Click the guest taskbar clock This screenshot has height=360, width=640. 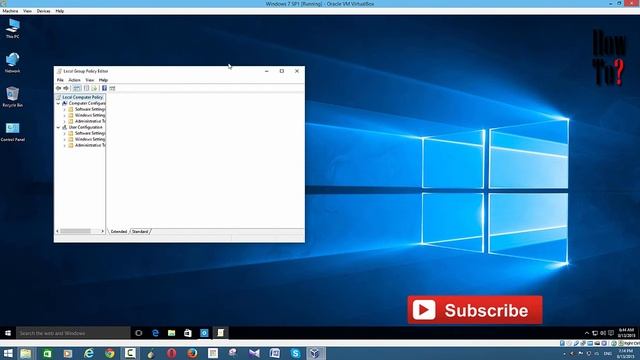tap(627, 333)
